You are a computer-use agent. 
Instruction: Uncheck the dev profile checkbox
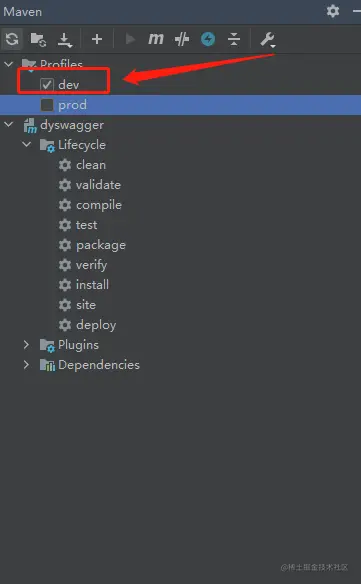pyautogui.click(x=47, y=85)
